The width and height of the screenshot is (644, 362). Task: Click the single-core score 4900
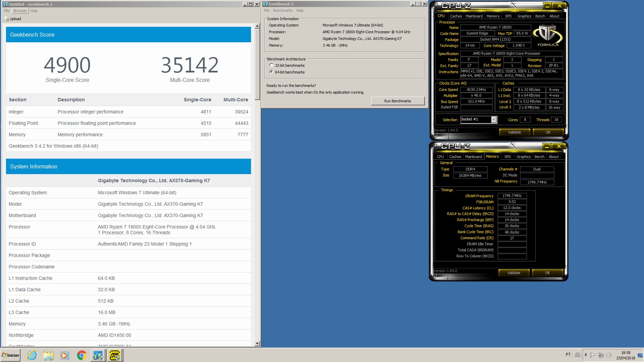[x=67, y=65]
